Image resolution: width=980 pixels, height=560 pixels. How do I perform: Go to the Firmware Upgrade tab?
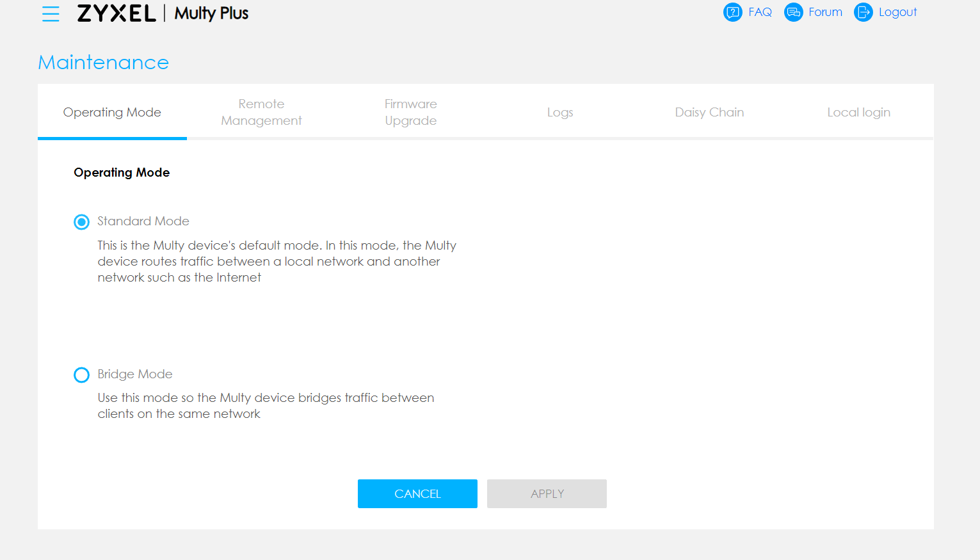click(410, 113)
